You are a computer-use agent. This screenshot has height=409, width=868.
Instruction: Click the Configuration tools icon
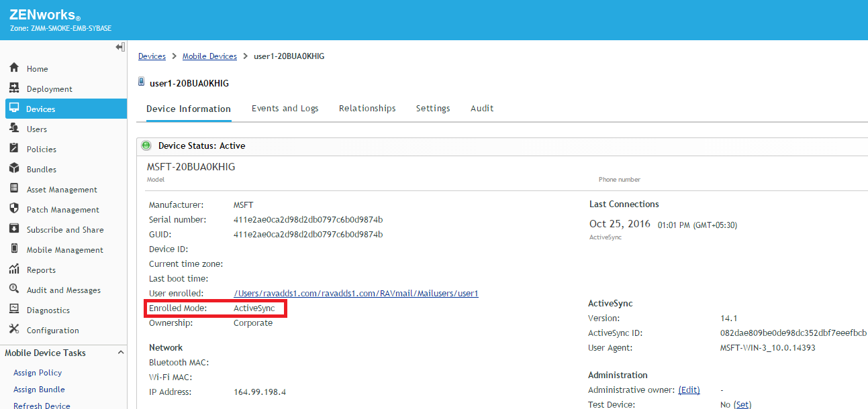(x=14, y=330)
